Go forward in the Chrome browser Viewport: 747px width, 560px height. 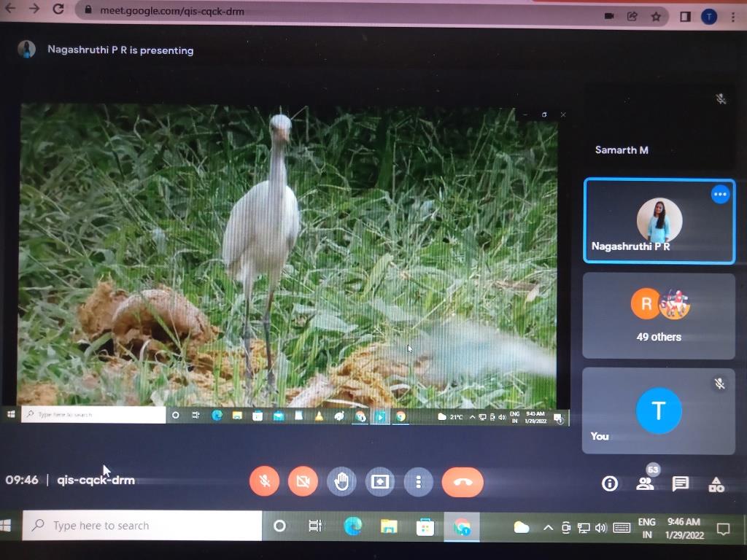(x=34, y=8)
